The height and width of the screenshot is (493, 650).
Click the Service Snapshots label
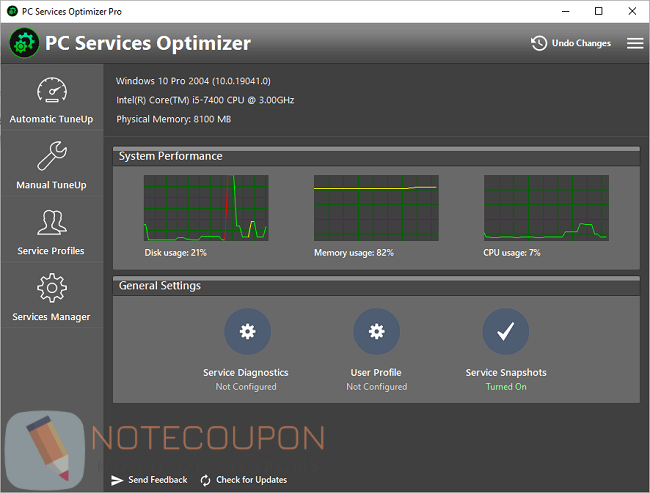(x=506, y=372)
